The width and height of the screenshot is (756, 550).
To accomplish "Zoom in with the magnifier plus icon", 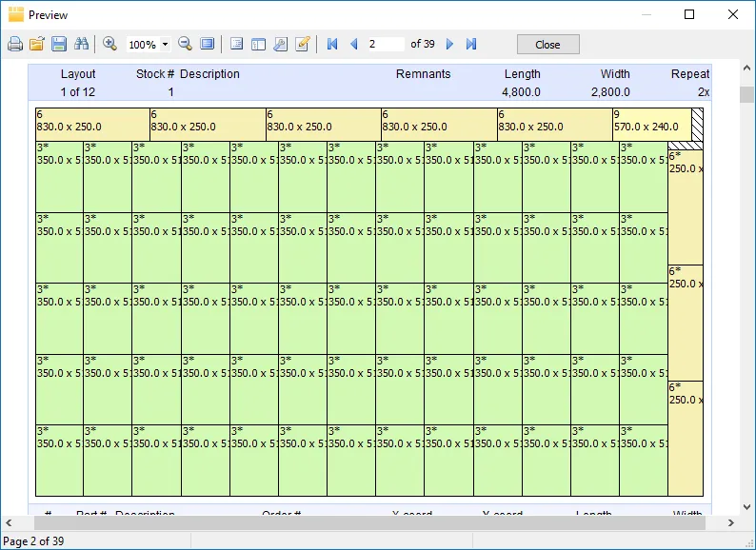I will [110, 45].
